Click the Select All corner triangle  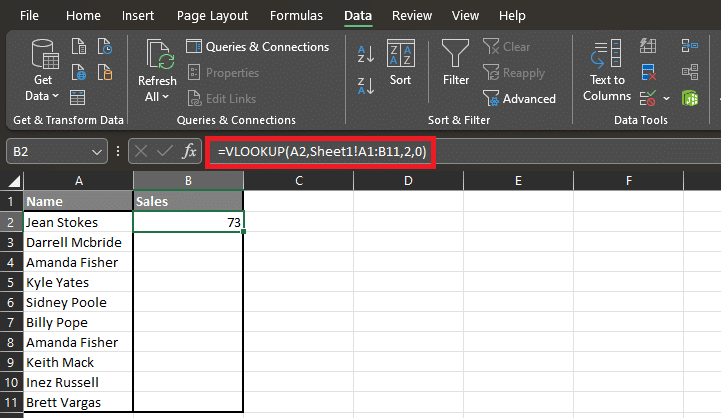[x=13, y=181]
